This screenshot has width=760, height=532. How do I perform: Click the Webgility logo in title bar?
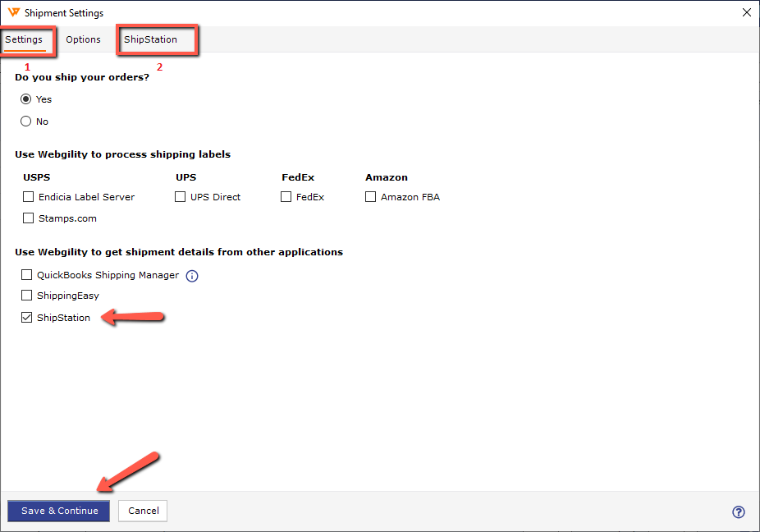pyautogui.click(x=13, y=12)
